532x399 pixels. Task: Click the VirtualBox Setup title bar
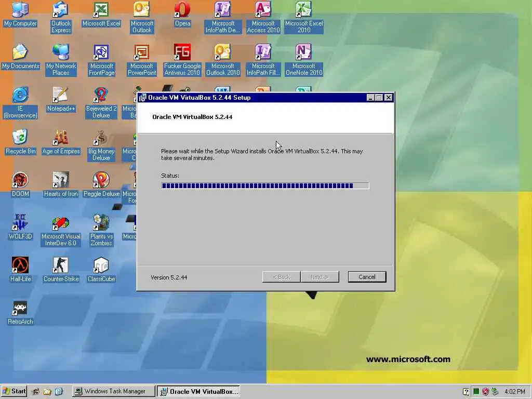tap(265, 98)
